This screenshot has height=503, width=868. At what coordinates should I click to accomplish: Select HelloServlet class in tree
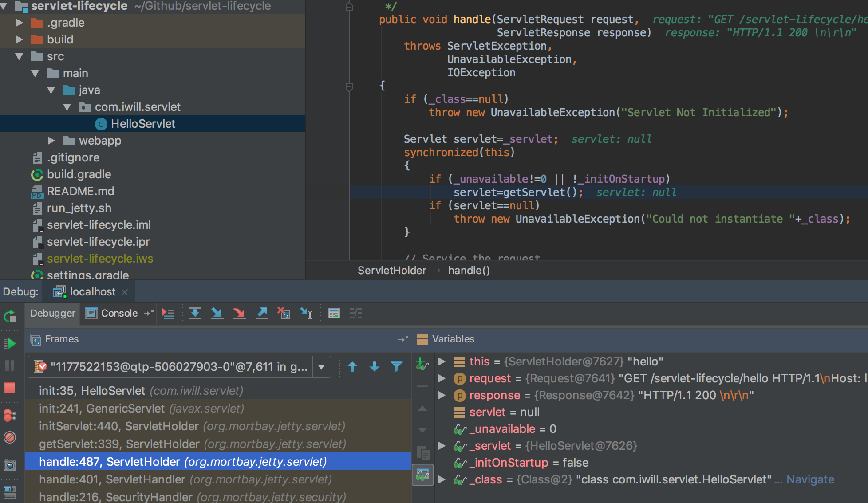tap(153, 124)
